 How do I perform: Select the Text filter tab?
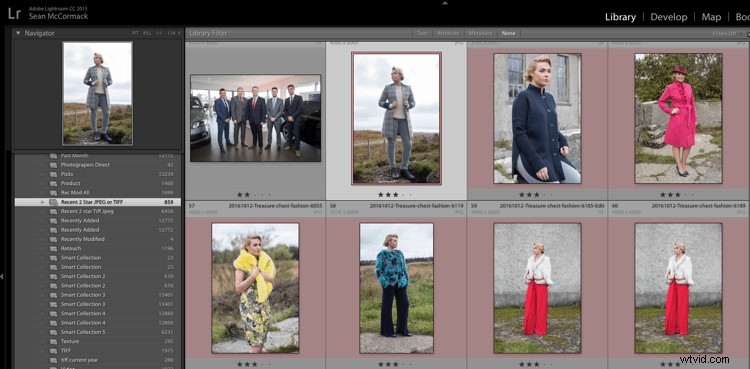pyautogui.click(x=422, y=34)
